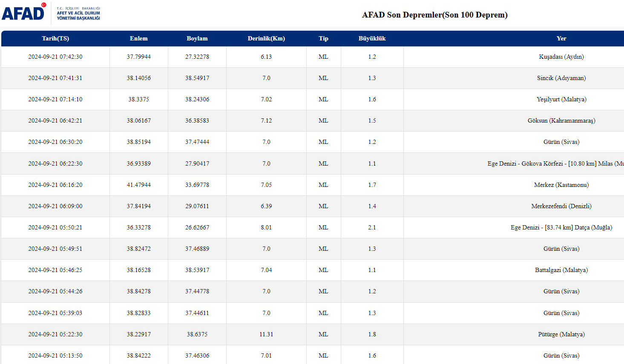The image size is (624, 364).
Task: Click depth value 11.31
Action: (266, 334)
